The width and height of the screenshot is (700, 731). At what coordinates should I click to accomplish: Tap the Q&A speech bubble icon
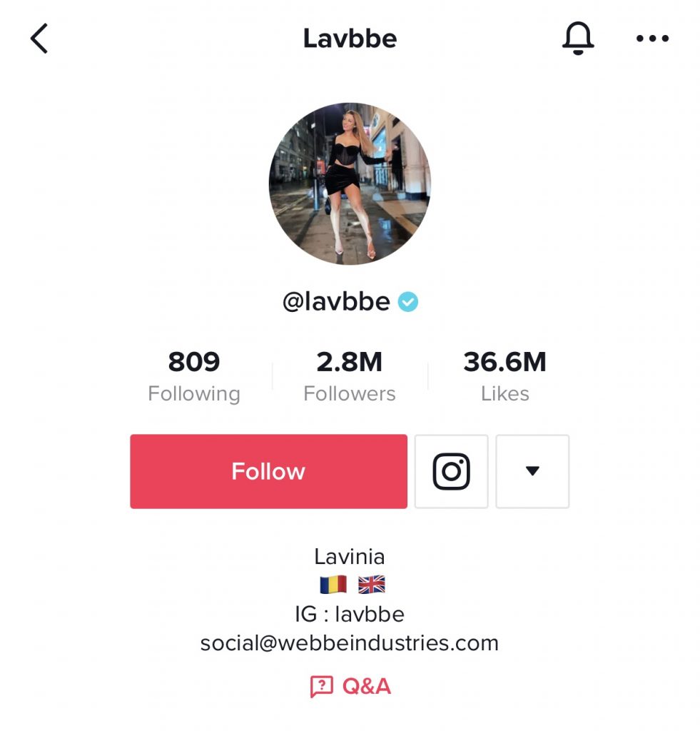pos(322,687)
